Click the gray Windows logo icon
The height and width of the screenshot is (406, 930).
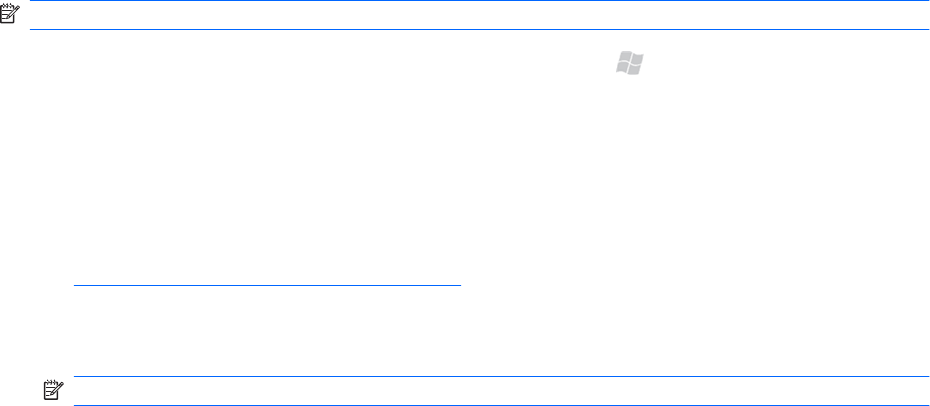(629, 64)
